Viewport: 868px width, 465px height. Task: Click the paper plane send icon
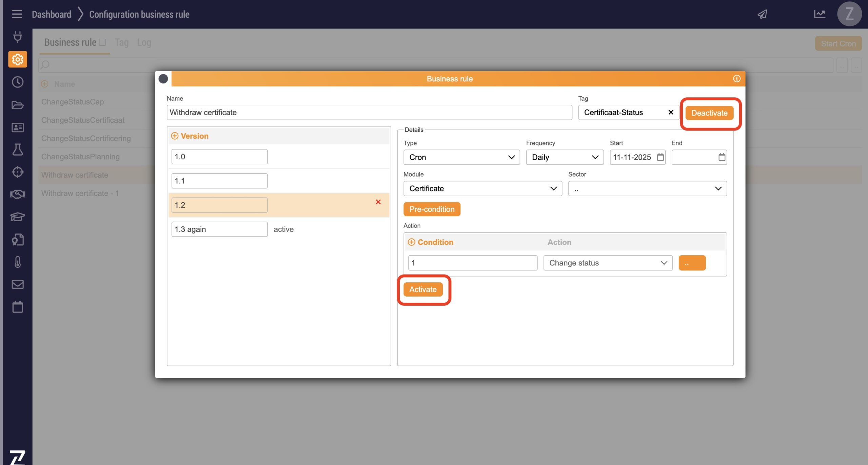[x=762, y=14]
